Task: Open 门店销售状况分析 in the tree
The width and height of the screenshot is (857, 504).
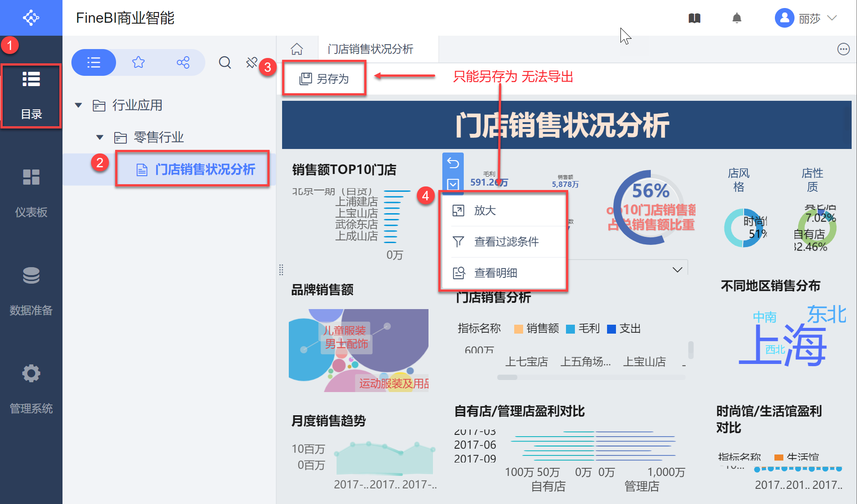Action: (x=205, y=169)
